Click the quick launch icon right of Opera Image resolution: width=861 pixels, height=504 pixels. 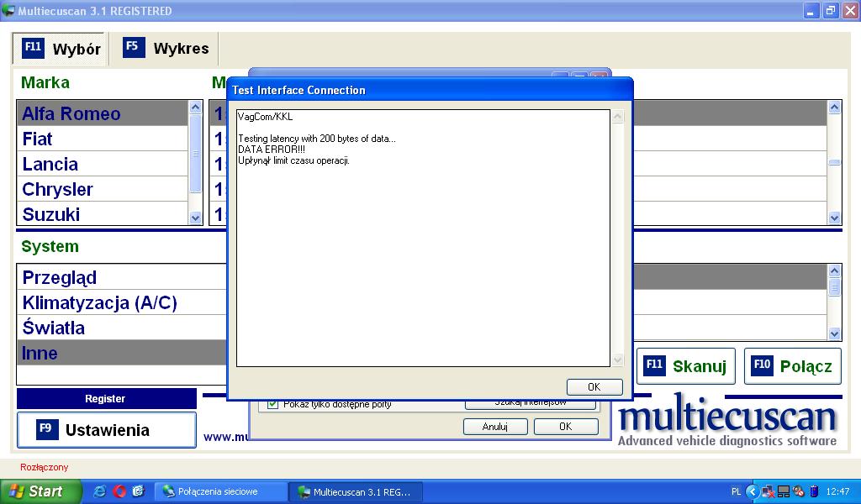click(x=139, y=491)
